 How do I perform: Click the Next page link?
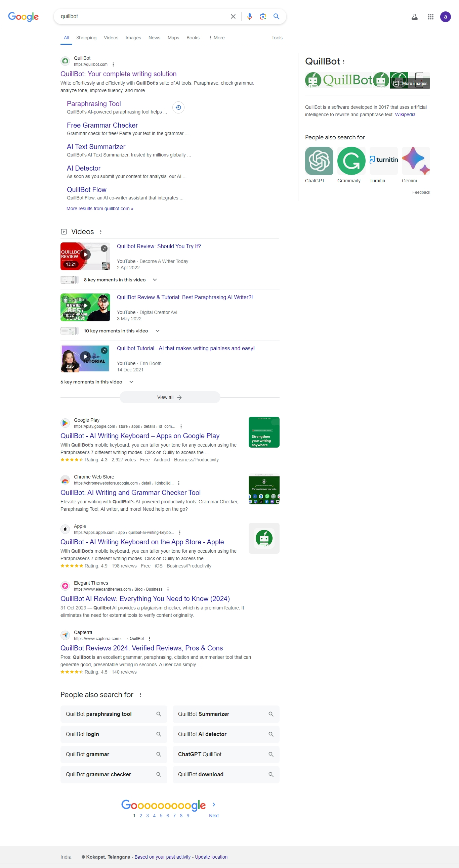click(x=214, y=816)
